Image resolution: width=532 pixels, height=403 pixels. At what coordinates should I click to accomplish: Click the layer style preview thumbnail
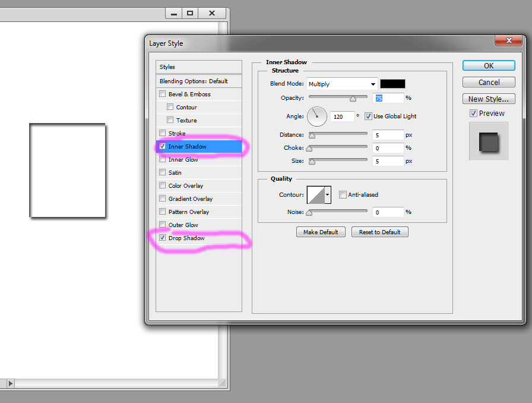point(489,141)
